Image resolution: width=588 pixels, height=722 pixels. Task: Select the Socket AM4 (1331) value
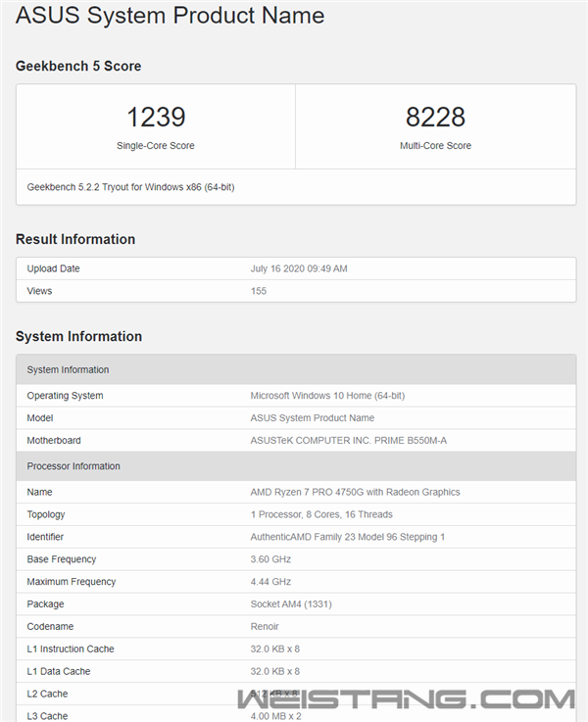click(291, 604)
